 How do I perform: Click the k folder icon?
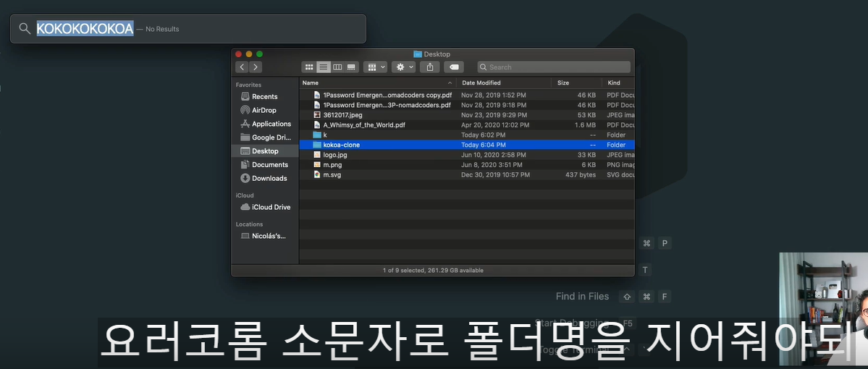(316, 135)
